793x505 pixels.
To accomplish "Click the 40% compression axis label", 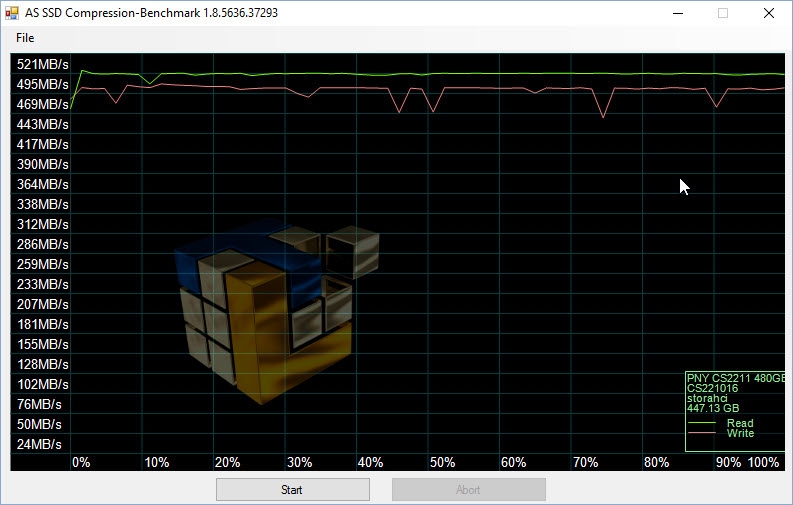I will 371,463.
